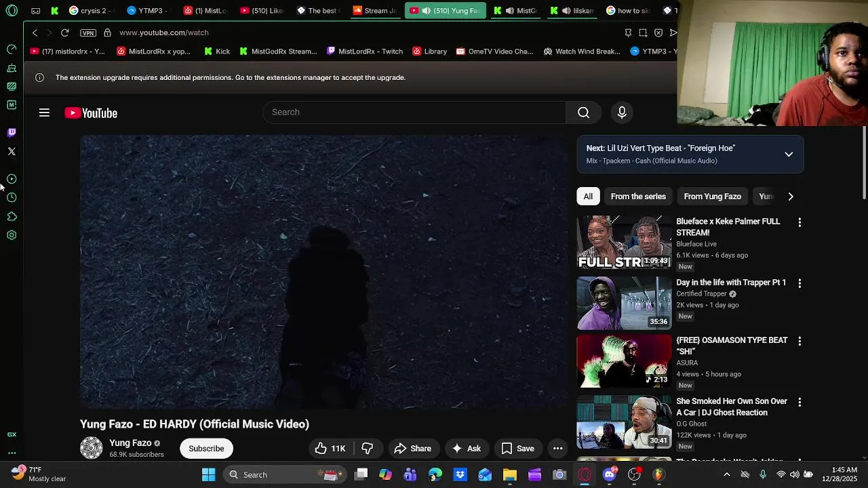
Task: Select the From Yung Fazo chip
Action: coord(712,197)
